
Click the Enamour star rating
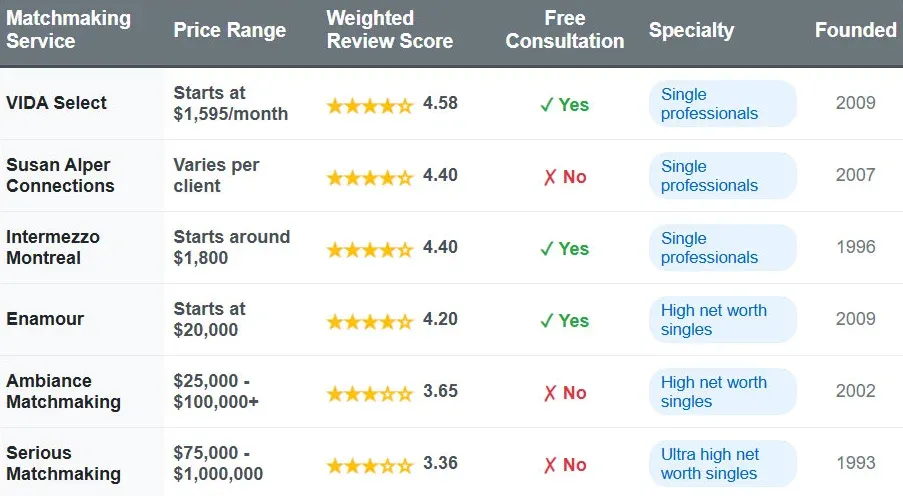pyautogui.click(x=369, y=321)
